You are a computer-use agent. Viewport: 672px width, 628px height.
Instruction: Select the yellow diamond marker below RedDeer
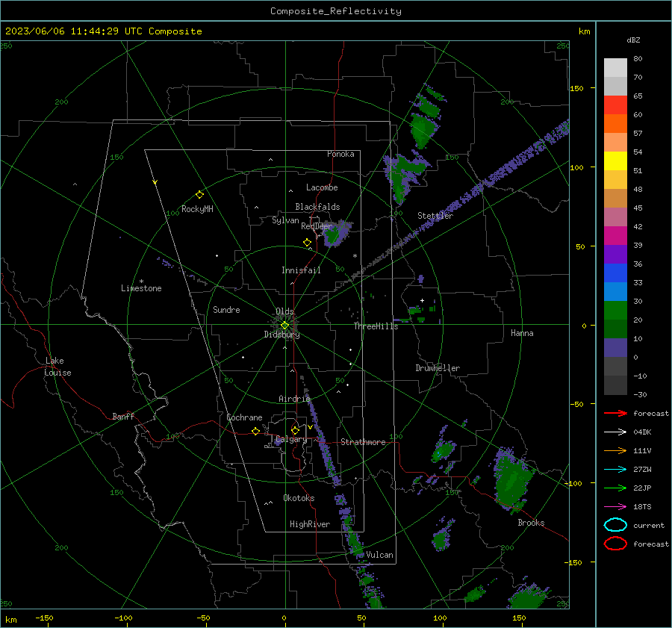[307, 243]
